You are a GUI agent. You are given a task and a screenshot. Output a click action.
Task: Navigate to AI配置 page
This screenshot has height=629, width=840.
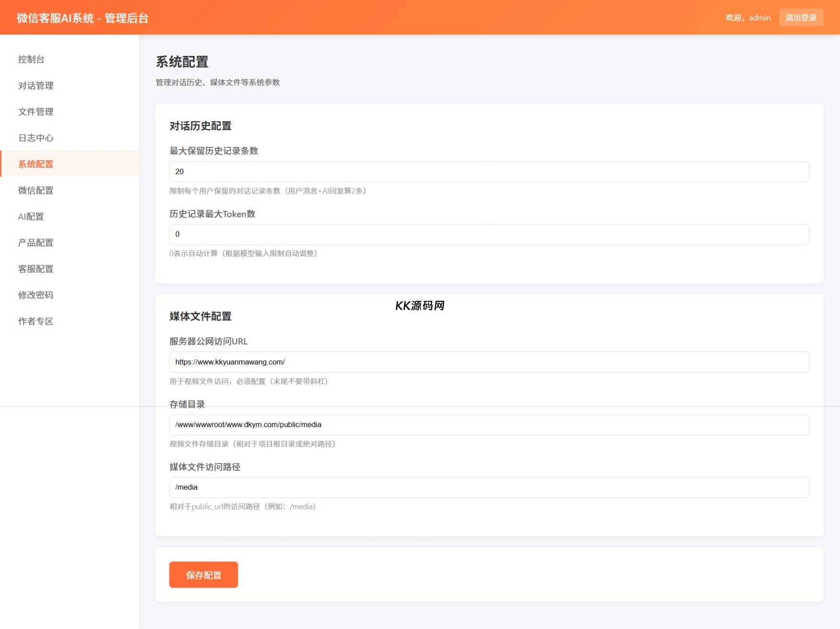point(31,217)
